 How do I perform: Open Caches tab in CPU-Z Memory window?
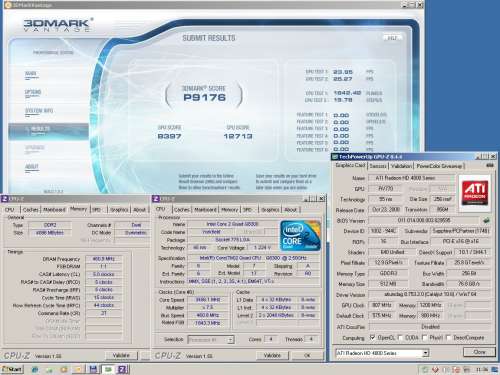tap(31, 210)
